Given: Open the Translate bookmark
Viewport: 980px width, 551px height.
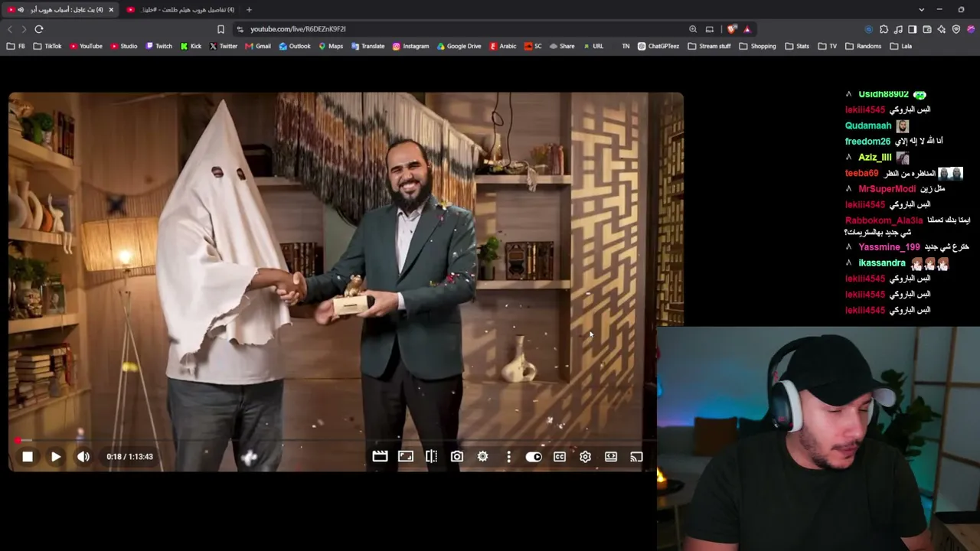Looking at the screenshot, I should click(x=368, y=46).
